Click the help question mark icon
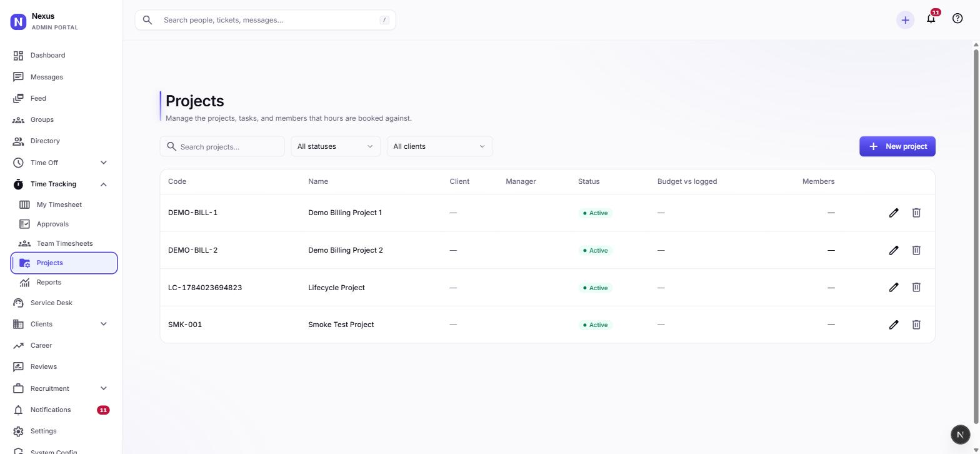 (957, 19)
